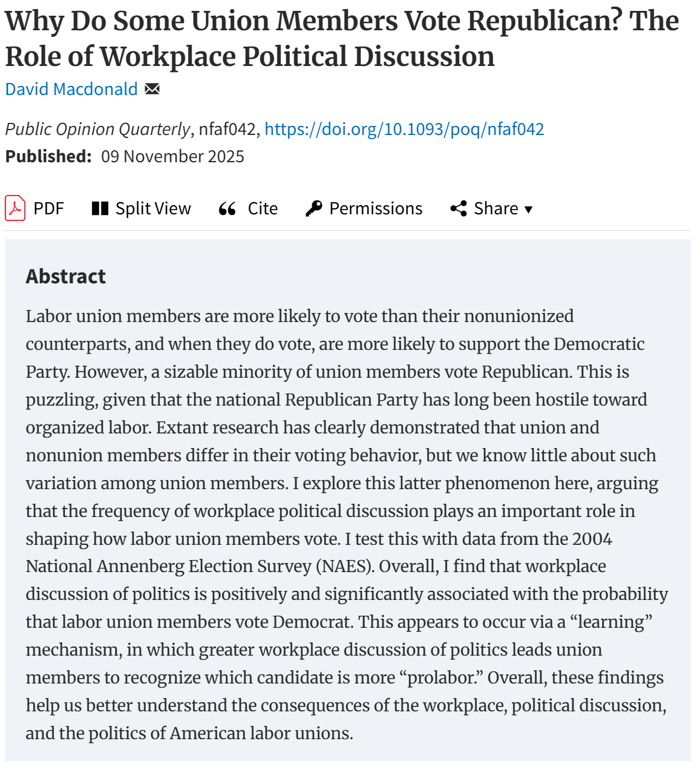Expand the Share dropdown arrow
The height and width of the screenshot is (761, 700).
[529, 209]
